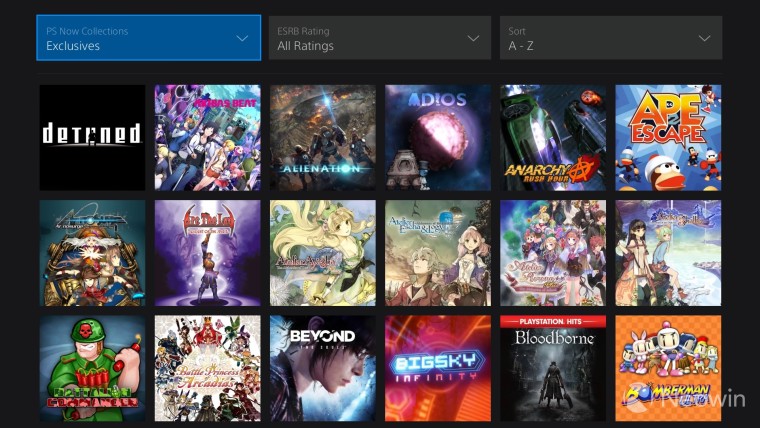Select the Alienation game tile
This screenshot has height=428, width=760.
pos(323,138)
